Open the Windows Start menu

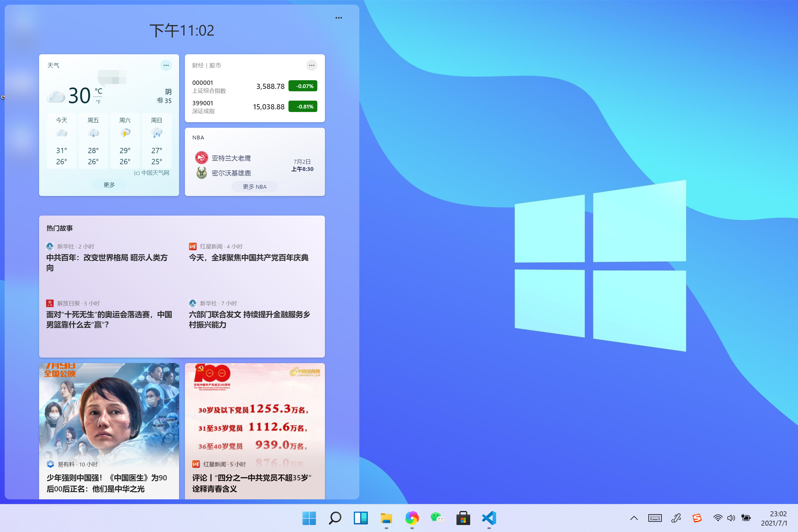coord(309,518)
